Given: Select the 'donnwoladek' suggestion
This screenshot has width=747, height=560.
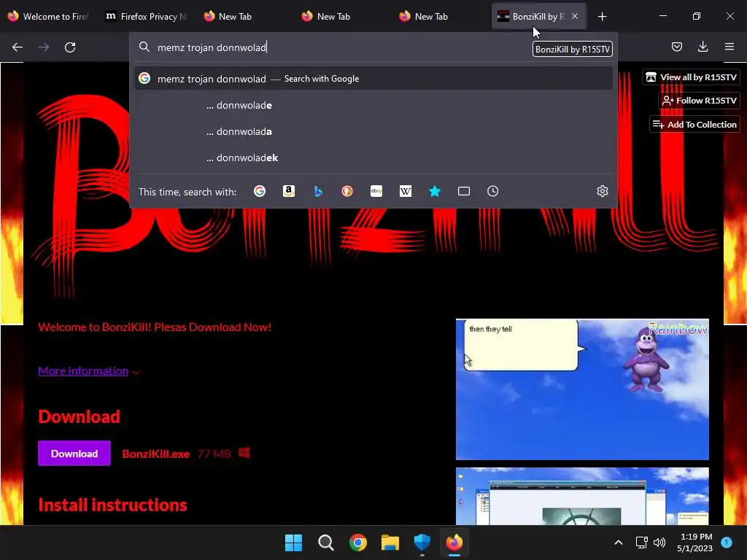Looking at the screenshot, I should click(x=373, y=157).
